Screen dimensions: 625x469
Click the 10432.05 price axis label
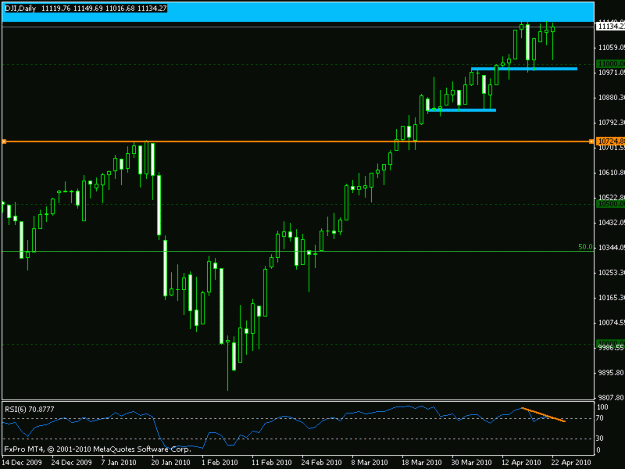tap(611, 222)
